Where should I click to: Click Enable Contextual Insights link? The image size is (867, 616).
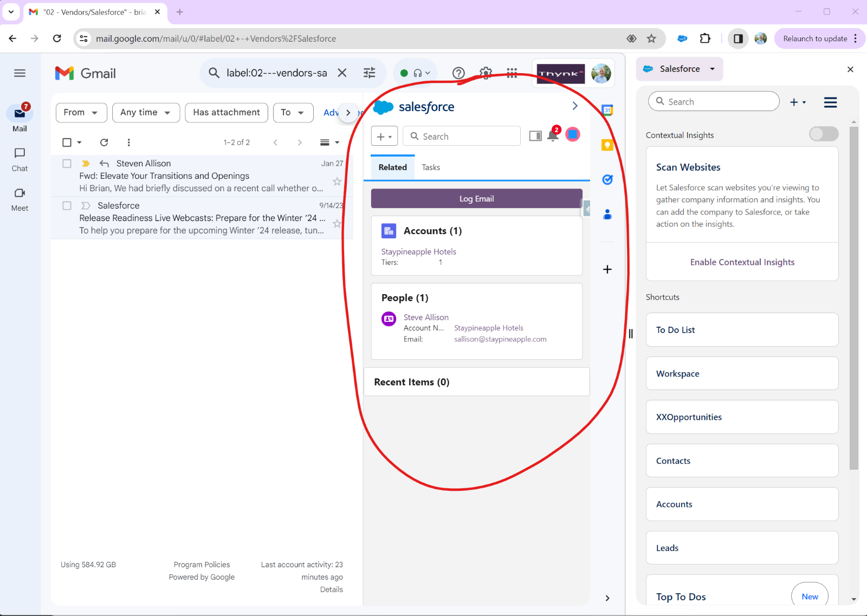pos(742,262)
